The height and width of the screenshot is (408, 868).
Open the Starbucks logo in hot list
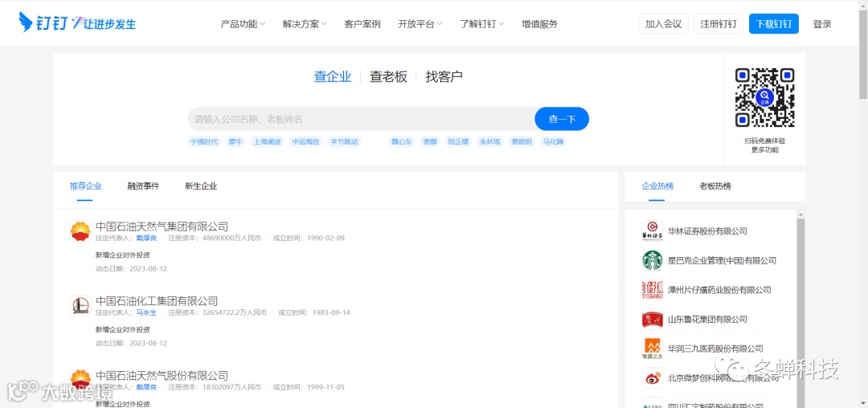click(x=652, y=260)
